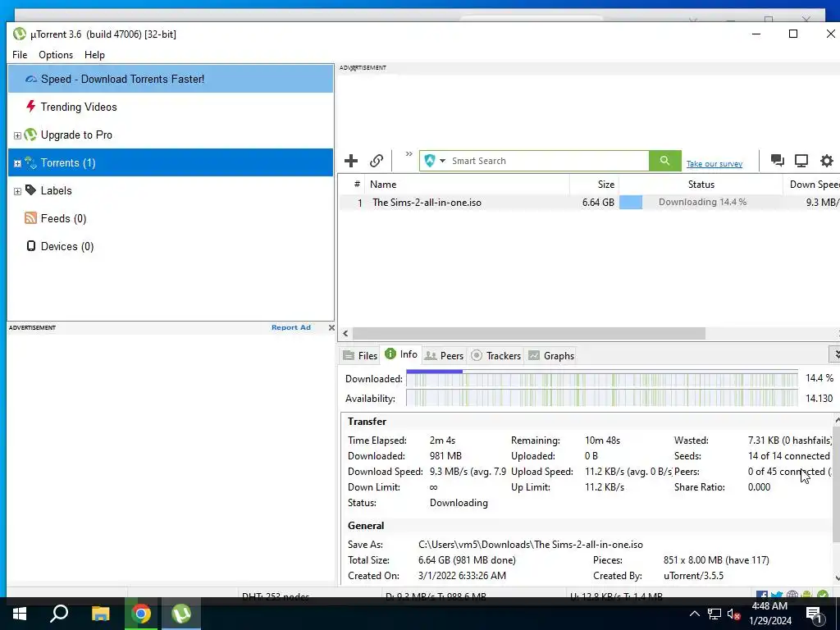The height and width of the screenshot is (630, 840).
Task: Collapse the detail pane with chevron button
Action: point(835,354)
